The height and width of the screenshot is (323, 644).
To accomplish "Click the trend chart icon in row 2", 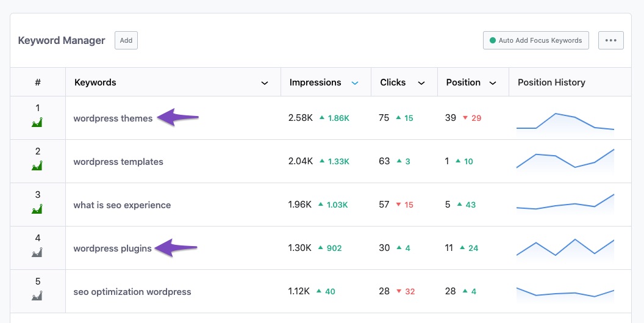I will [38, 166].
